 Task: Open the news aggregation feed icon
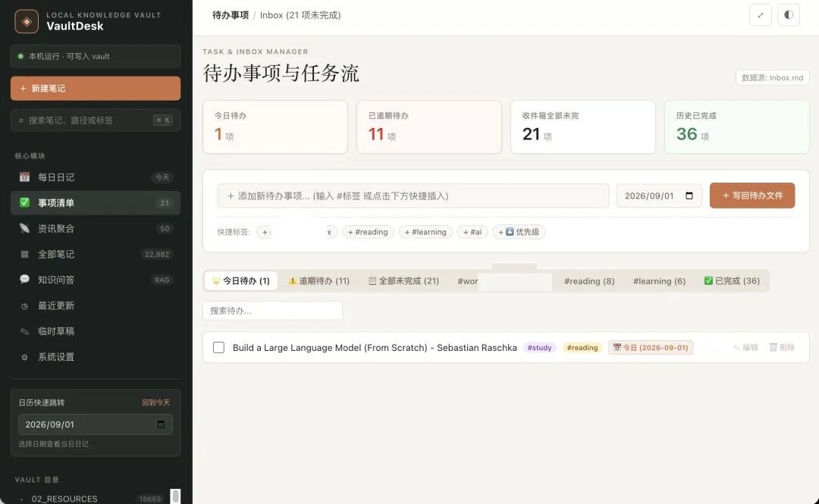click(x=24, y=228)
